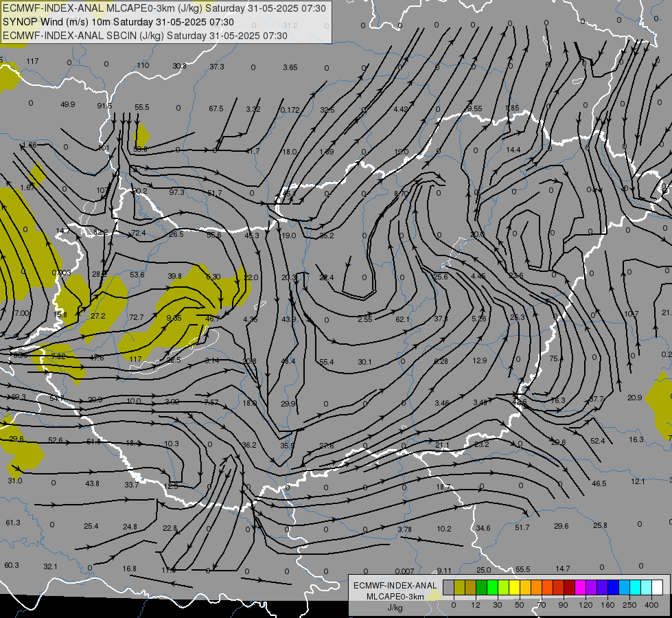
Task: Click the map value 25.8
Action: click(x=600, y=525)
